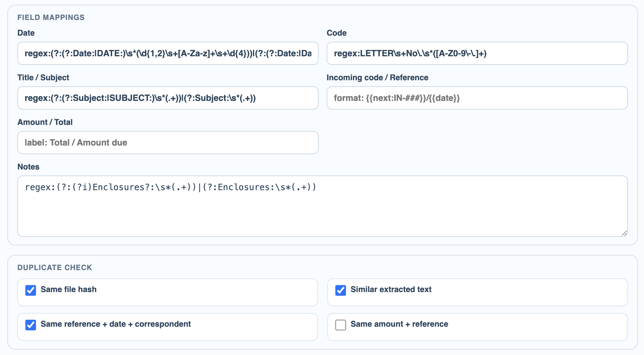Focus the Title / Subject input field
This screenshot has width=644, height=355.
point(168,98)
